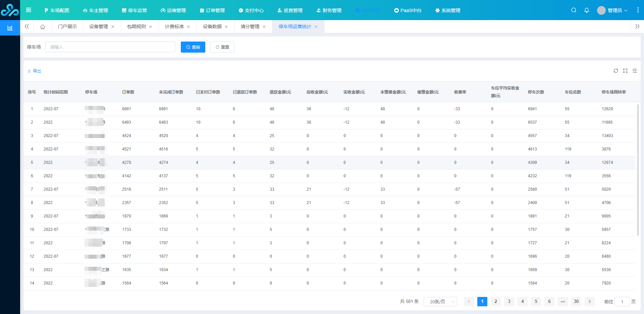This screenshot has height=314, width=644.
Task: Close the 设备管理 tab
Action: tap(113, 27)
